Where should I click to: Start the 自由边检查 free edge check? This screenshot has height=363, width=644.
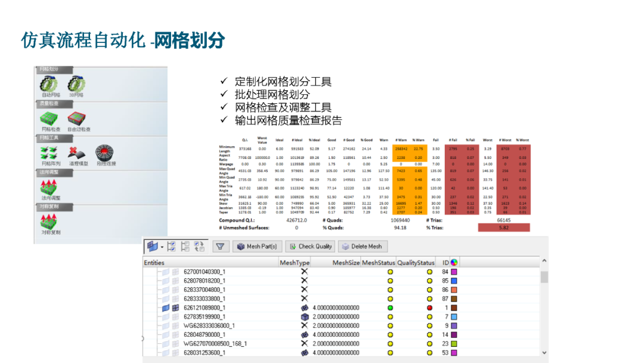coord(78,121)
